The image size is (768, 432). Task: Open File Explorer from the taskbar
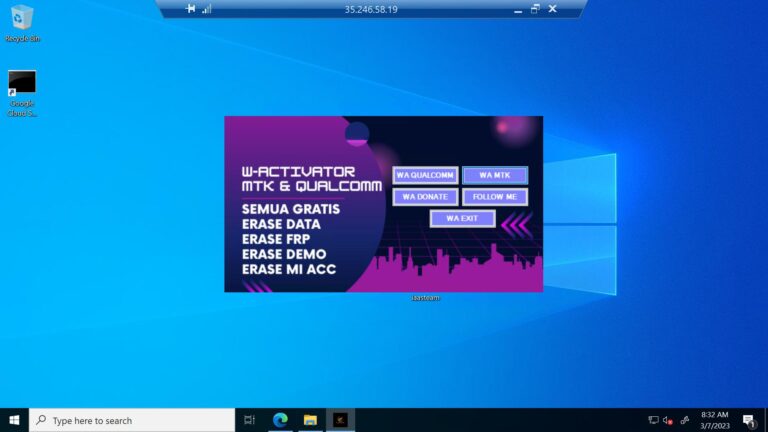click(310, 420)
